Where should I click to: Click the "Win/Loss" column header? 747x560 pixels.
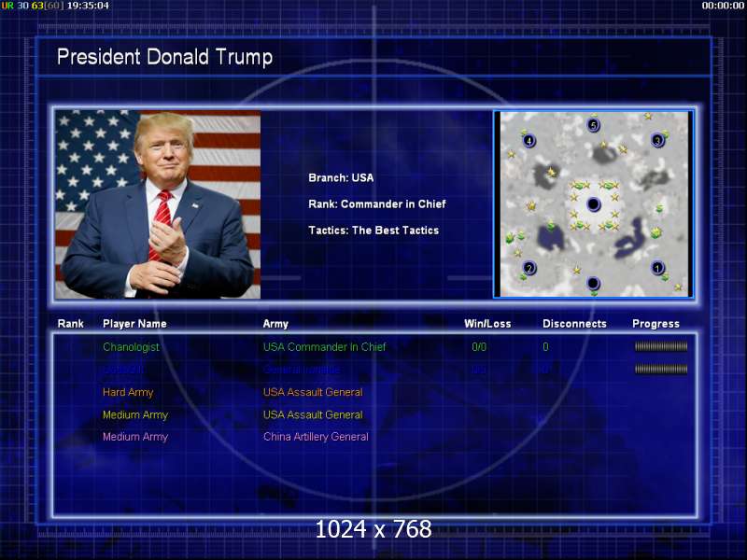click(x=487, y=324)
